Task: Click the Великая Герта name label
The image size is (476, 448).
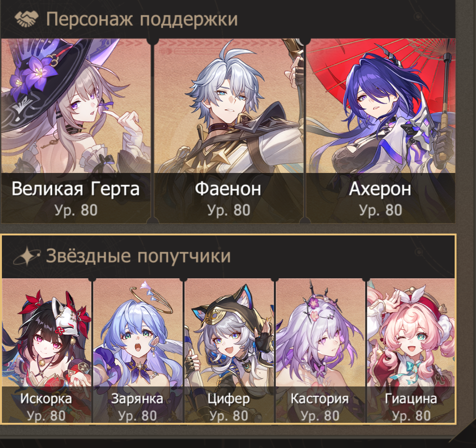Action: (75, 189)
